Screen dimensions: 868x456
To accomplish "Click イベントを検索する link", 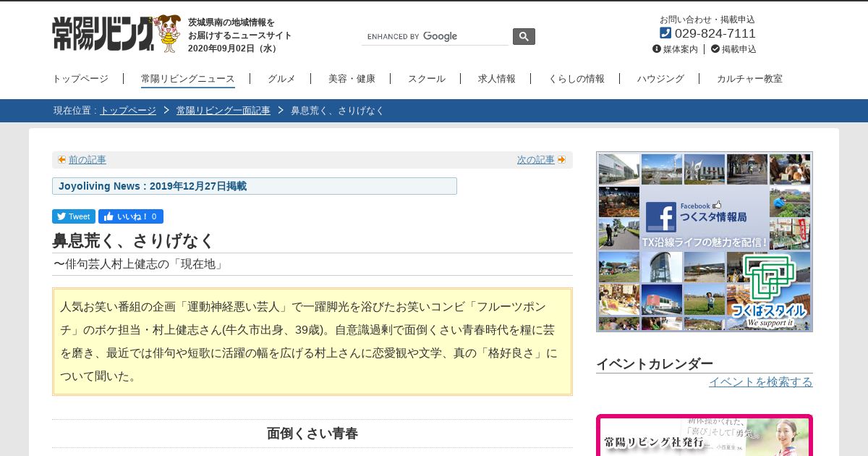I will pos(761,381).
